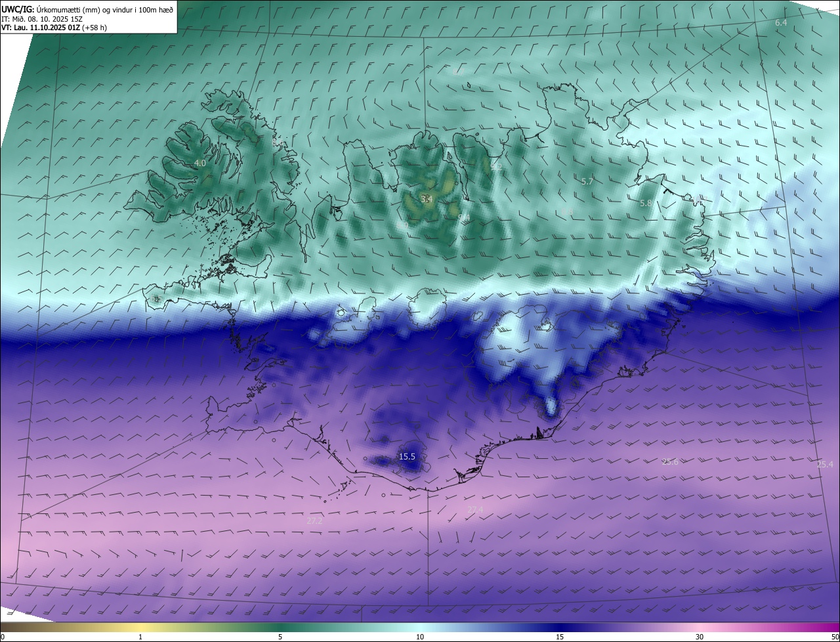The width and height of the screenshot is (840, 642).
Task: Click the 0 tick on the color scale
Action: [x=3, y=637]
